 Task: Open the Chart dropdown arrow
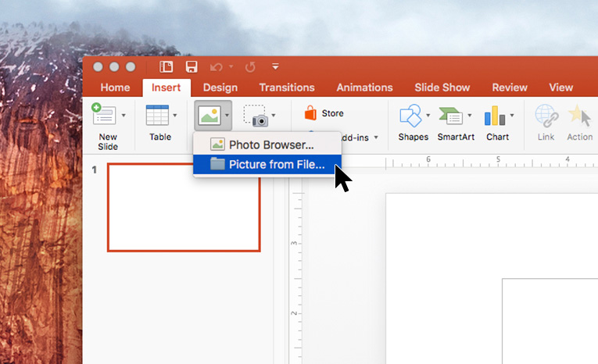point(512,115)
